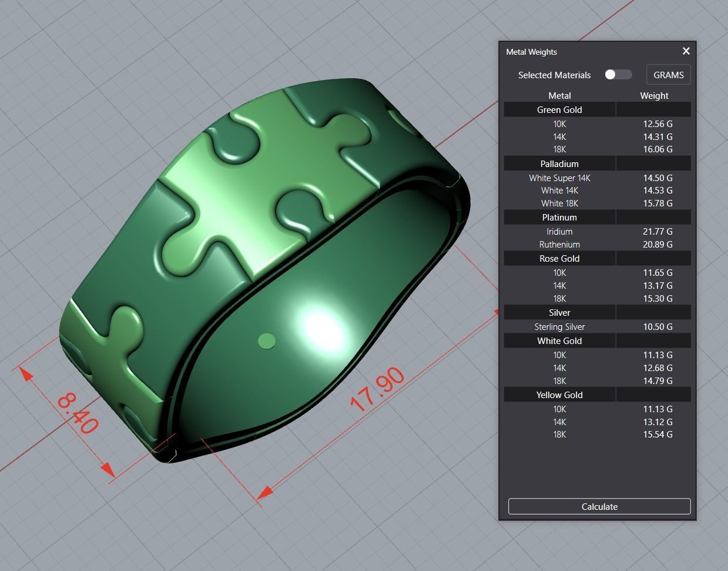
Task: Click the Metal Weights panel title
Action: tap(531, 52)
